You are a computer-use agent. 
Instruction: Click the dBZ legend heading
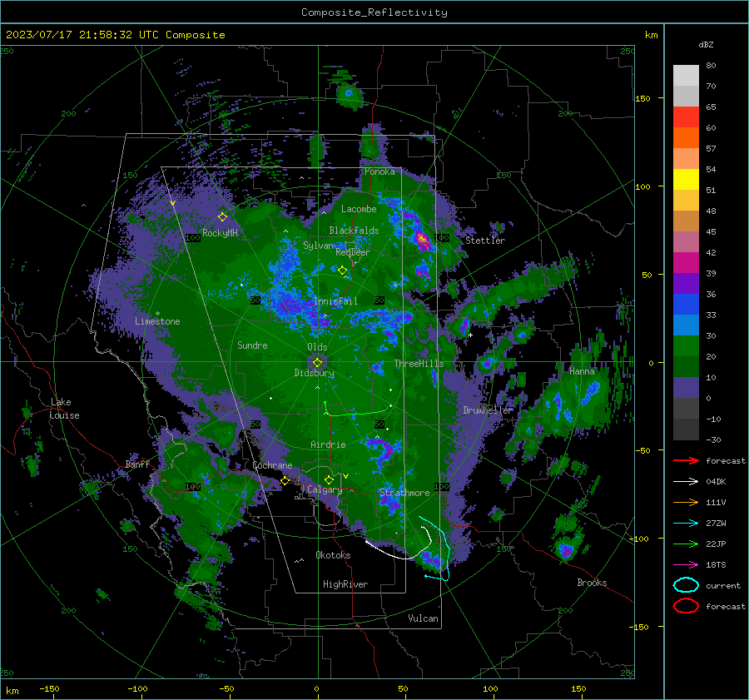(706, 45)
